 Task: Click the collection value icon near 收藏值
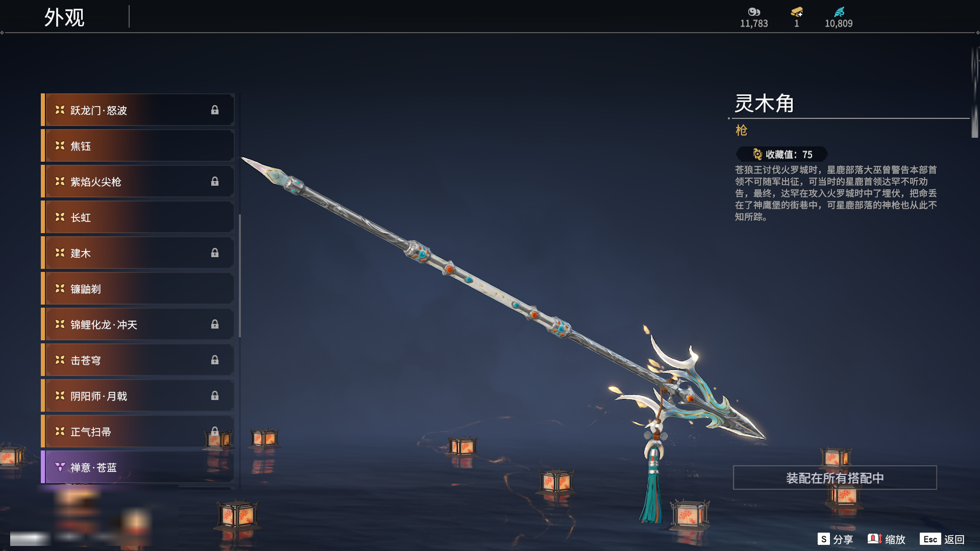pos(757,154)
